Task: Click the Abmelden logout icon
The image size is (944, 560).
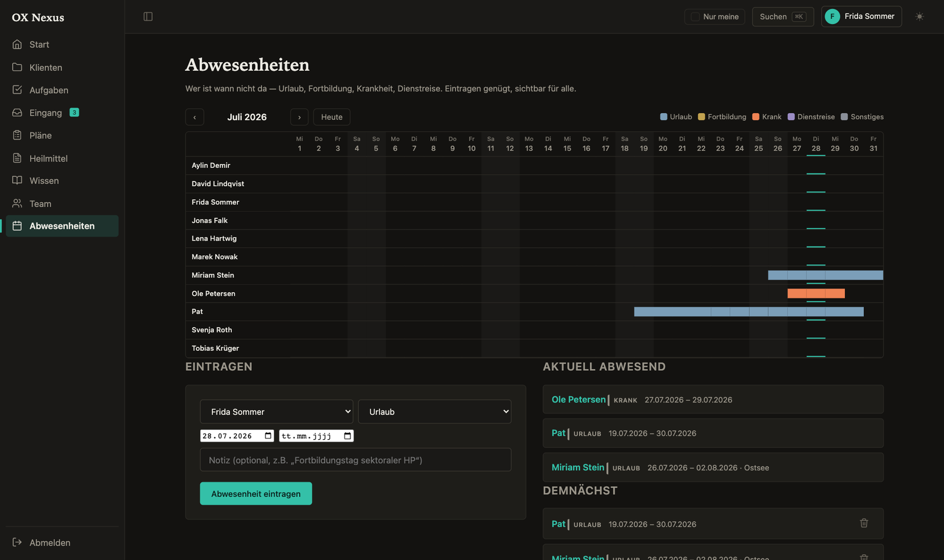Action: [x=17, y=542]
